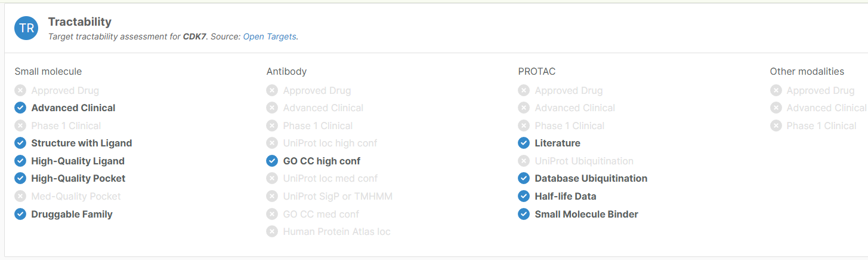Click the grey X icon beside Med-Quality Pocket
The image size is (868, 260).
20,196
